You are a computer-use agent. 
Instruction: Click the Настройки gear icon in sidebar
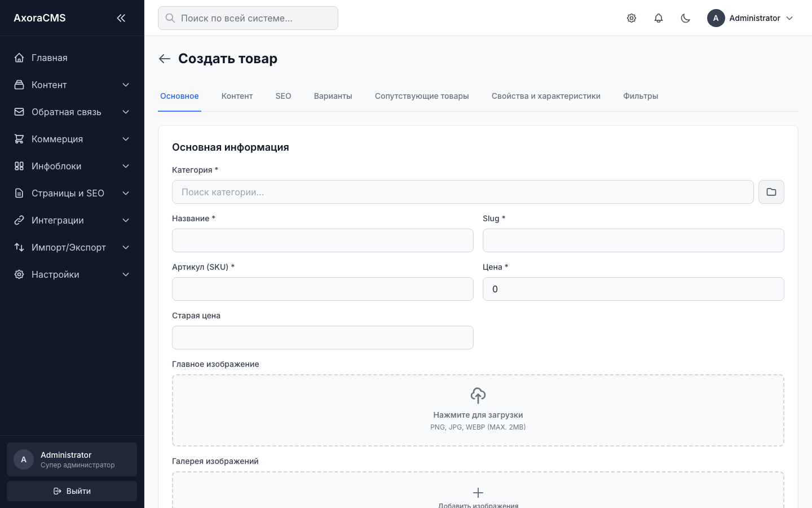19,274
